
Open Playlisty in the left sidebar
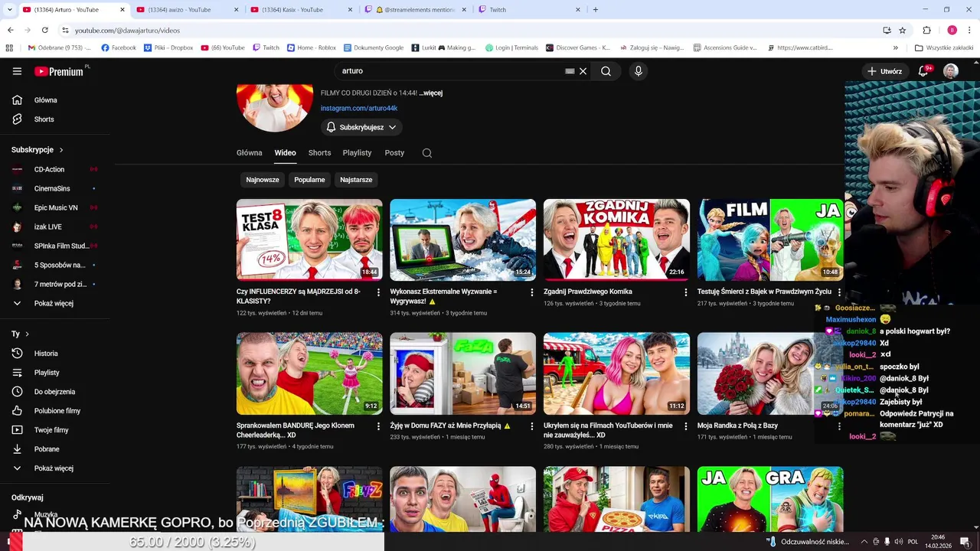47,373
